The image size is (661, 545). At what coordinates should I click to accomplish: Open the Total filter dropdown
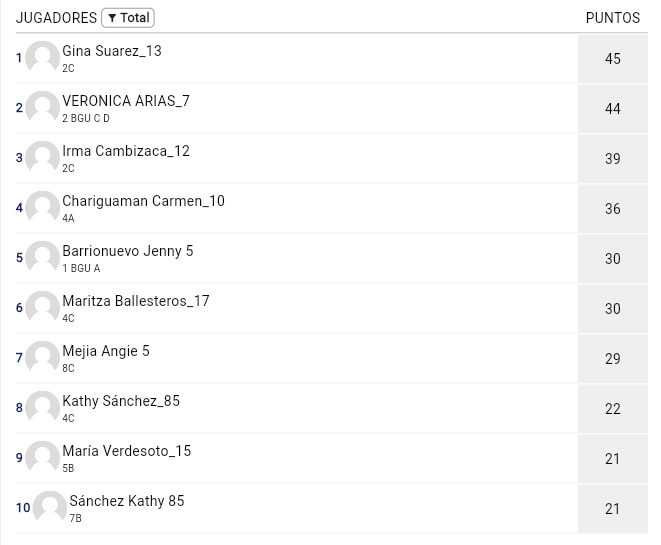[x=128, y=18]
